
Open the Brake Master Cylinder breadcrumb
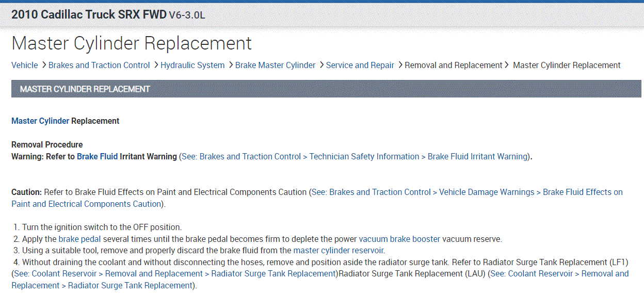coord(276,65)
